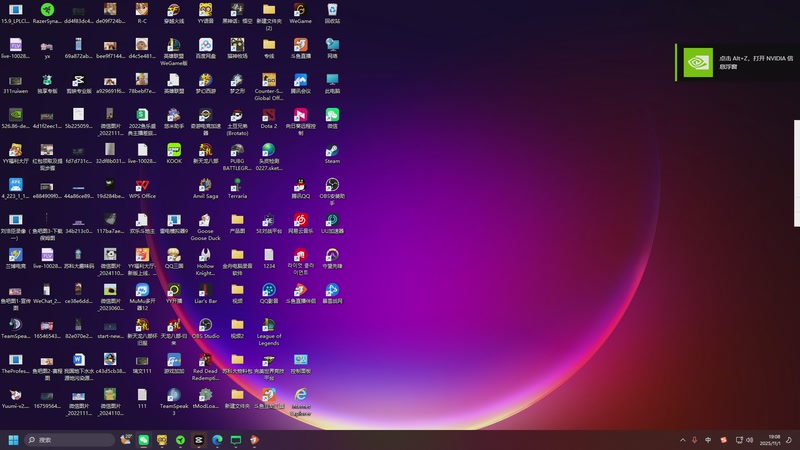Viewport: 800px width, 450px height.
Task: Open the notification bell in taskbar
Action: (x=789, y=440)
